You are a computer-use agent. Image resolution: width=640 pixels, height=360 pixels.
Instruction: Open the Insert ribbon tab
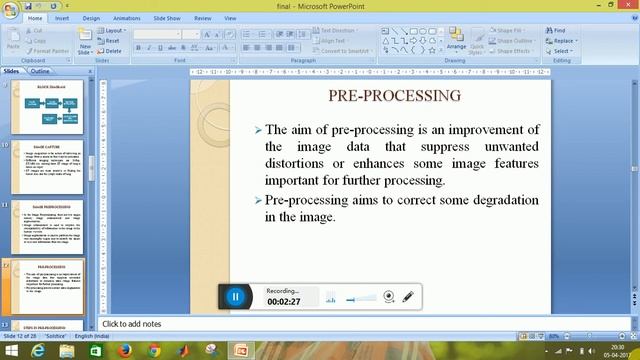click(62, 18)
